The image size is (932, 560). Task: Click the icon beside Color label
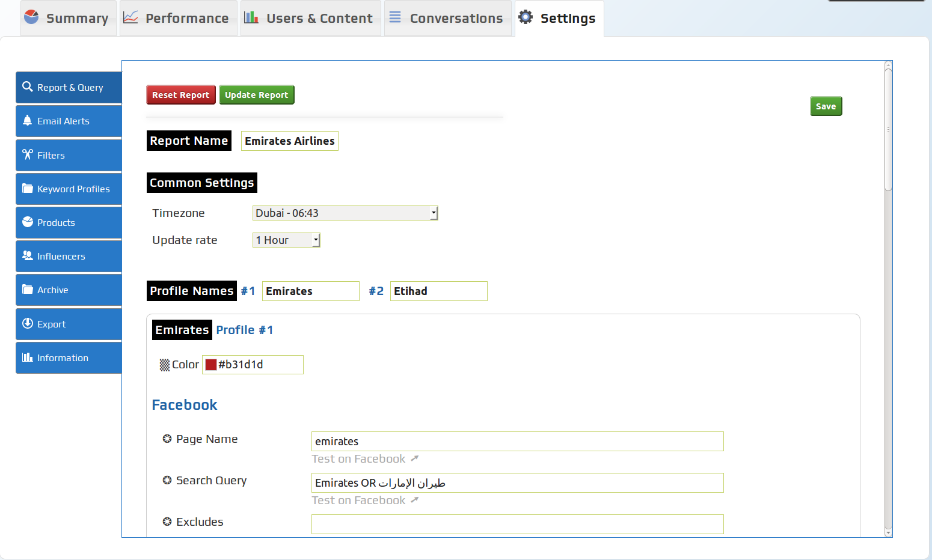click(165, 365)
